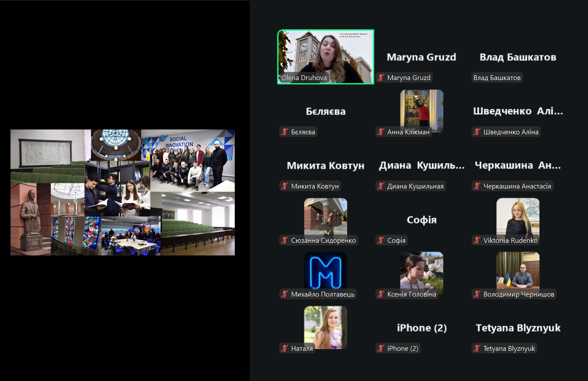Click muted mic icon for Анна Клікман
588x381 pixels.
tap(381, 132)
